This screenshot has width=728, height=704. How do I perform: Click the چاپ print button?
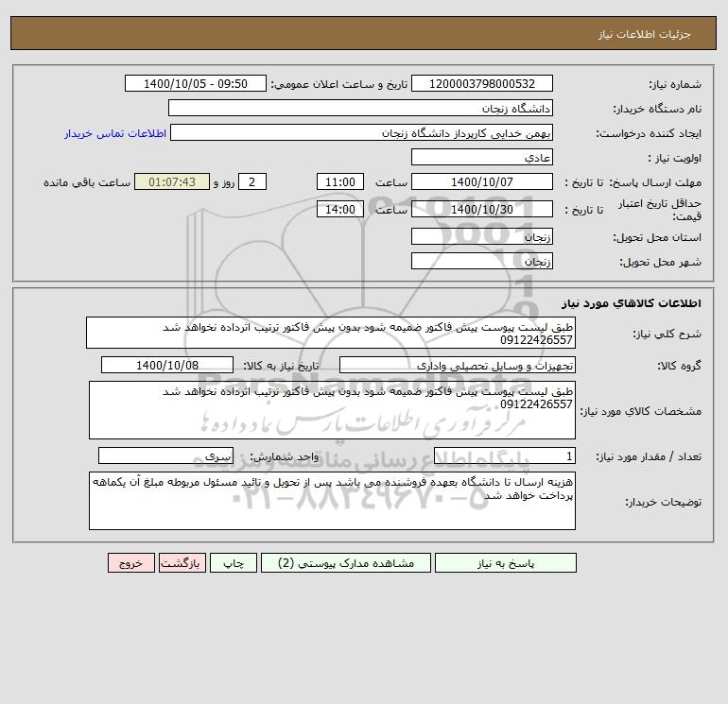[234, 563]
